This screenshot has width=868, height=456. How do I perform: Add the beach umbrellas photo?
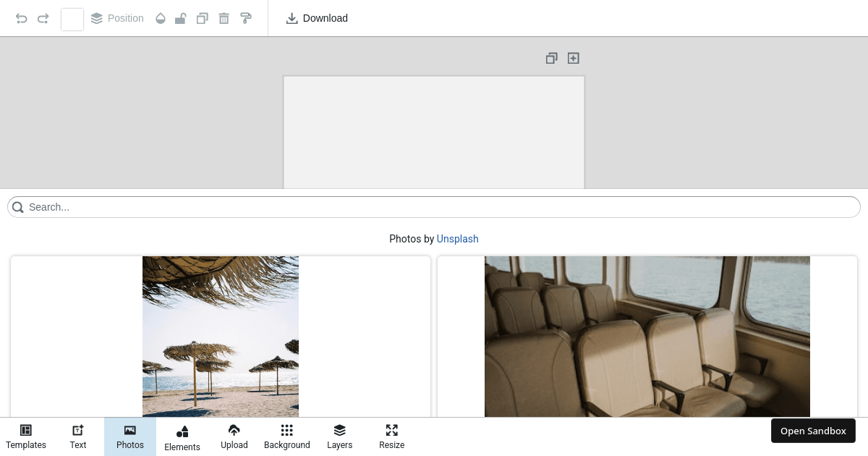[x=221, y=337]
